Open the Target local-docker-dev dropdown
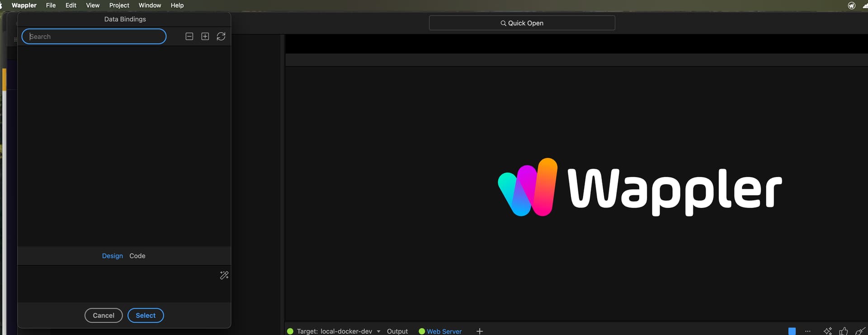This screenshot has width=868, height=335. click(334, 331)
